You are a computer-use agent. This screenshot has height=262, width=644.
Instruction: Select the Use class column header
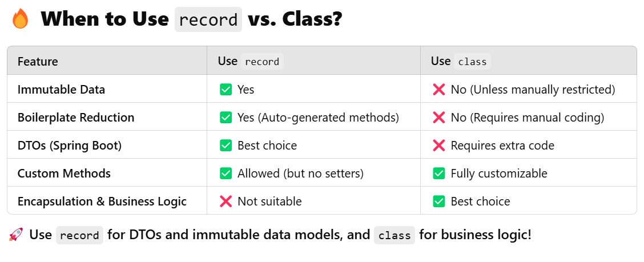[x=461, y=61]
